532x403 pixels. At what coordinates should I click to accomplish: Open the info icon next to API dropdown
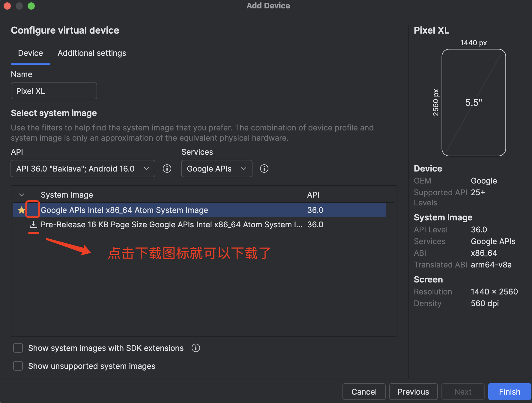[167, 169]
